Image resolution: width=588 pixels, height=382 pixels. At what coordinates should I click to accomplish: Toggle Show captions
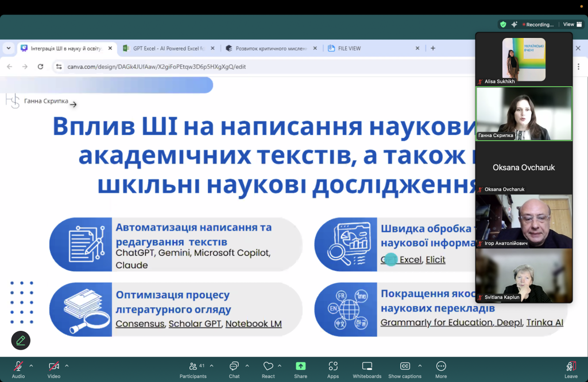tap(405, 369)
